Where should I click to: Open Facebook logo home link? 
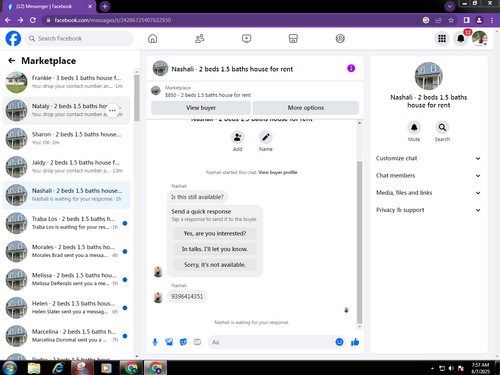(x=13, y=38)
